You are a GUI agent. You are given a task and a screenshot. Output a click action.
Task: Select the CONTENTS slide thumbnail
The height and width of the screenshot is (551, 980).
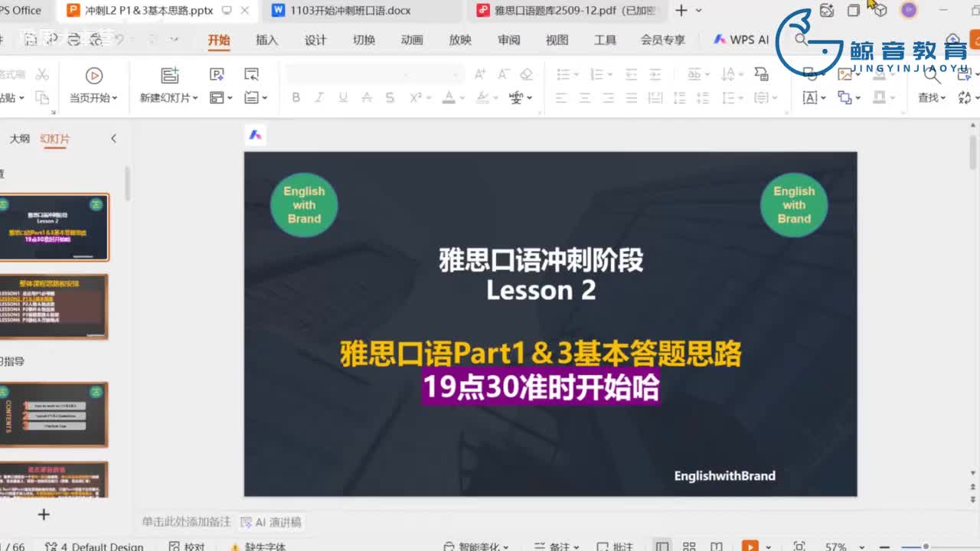54,415
